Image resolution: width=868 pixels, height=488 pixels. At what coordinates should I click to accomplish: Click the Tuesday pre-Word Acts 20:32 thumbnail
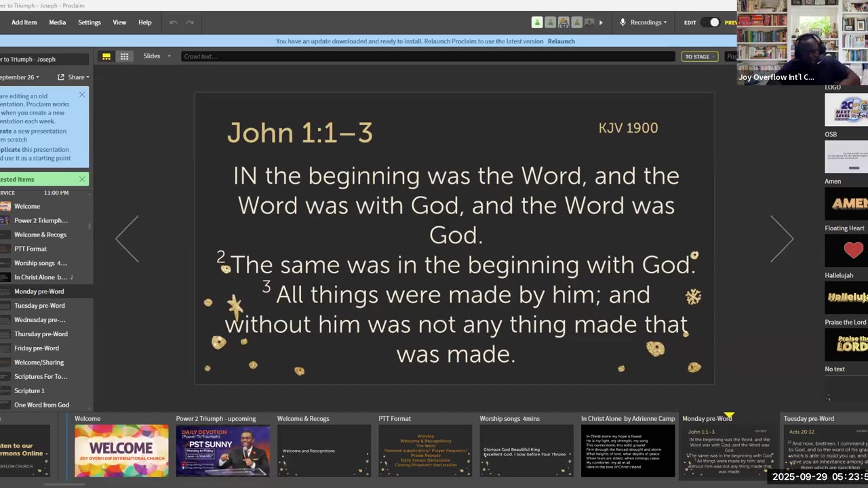click(x=826, y=451)
